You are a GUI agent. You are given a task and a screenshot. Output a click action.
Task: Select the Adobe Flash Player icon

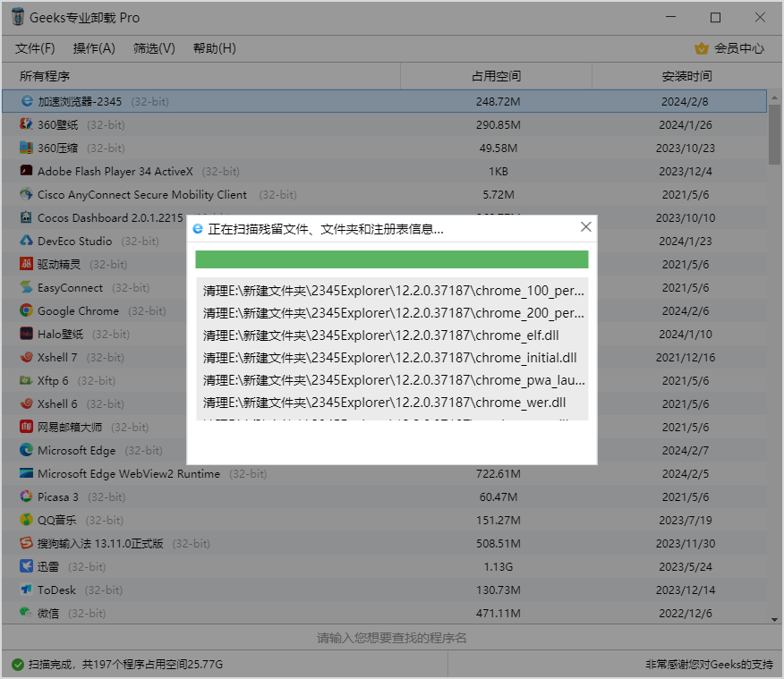pyautogui.click(x=26, y=171)
